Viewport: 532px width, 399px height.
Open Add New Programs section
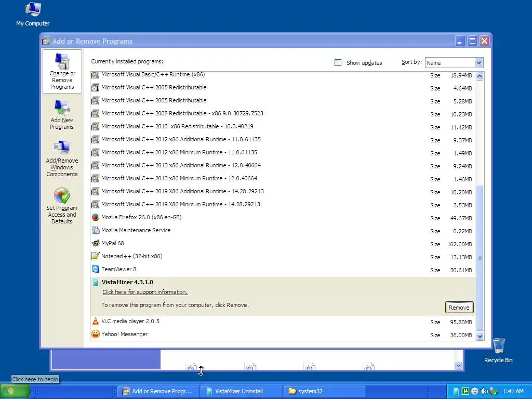(62, 115)
